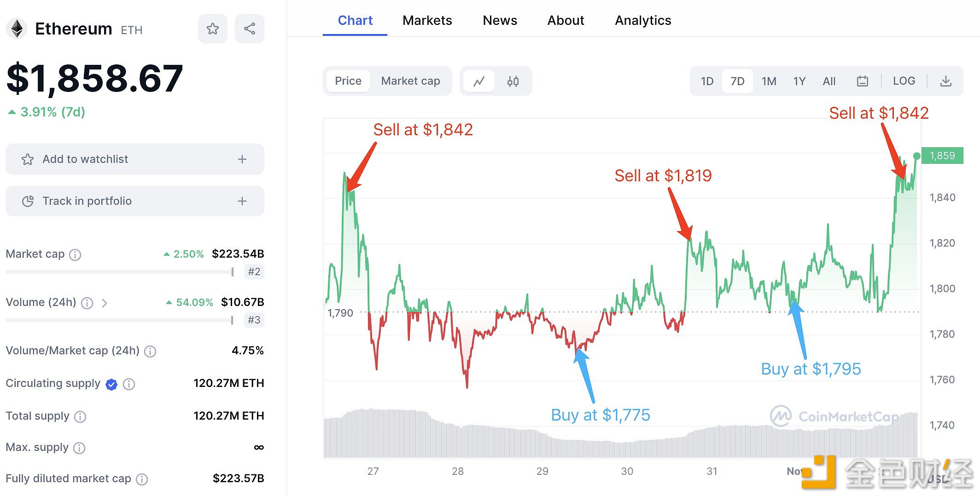Click the green 1,859 current price label
This screenshot has width=980, height=496.
(942, 156)
